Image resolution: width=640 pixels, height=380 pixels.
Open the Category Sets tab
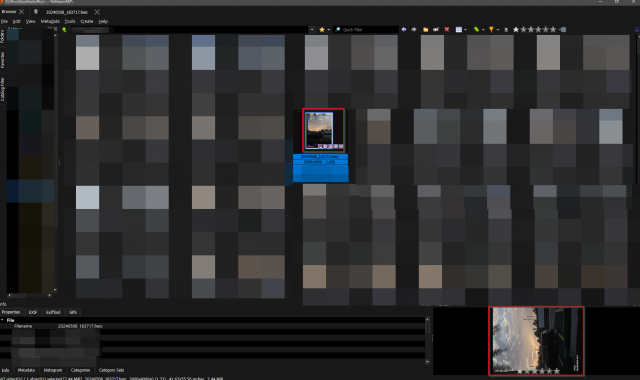point(111,370)
